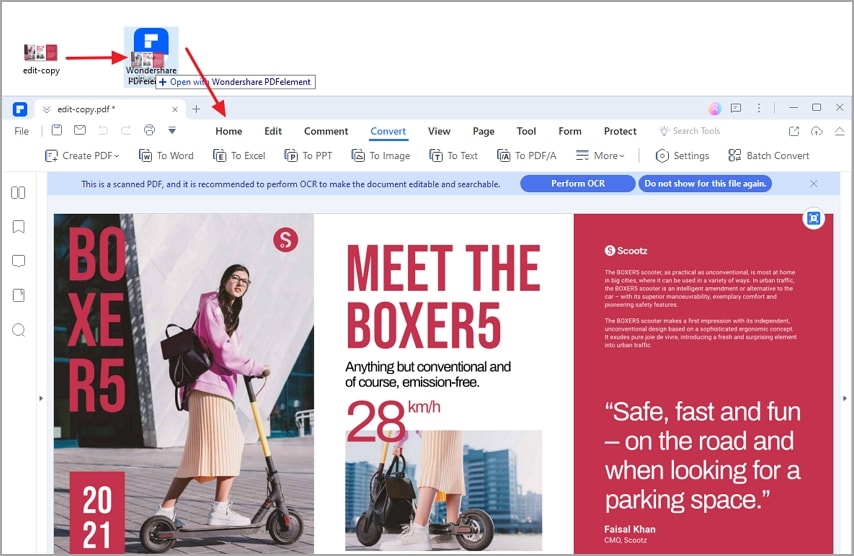Click the PDFelement logo icon in tab bar
This screenshot has width=854, height=556.
point(20,109)
